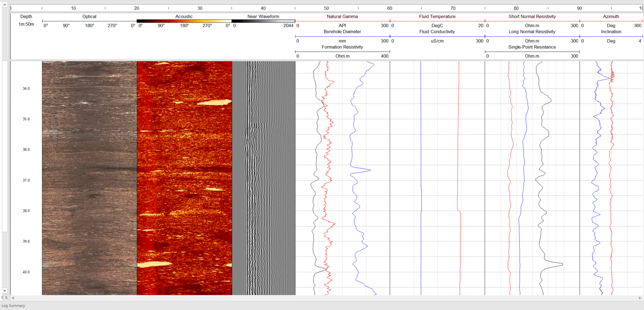Click the 360 Azimuth scale maximum
644x310 pixels.
coord(637,26)
